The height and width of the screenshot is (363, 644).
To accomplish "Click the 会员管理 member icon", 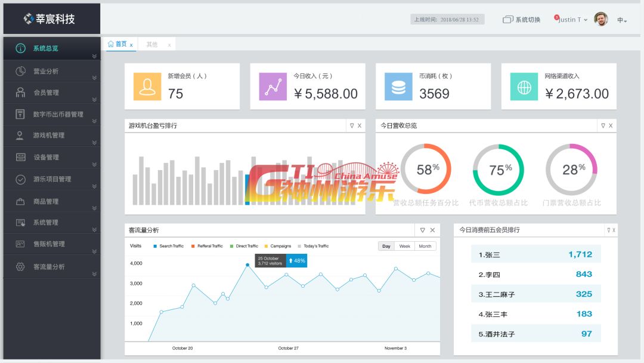I will [20, 93].
